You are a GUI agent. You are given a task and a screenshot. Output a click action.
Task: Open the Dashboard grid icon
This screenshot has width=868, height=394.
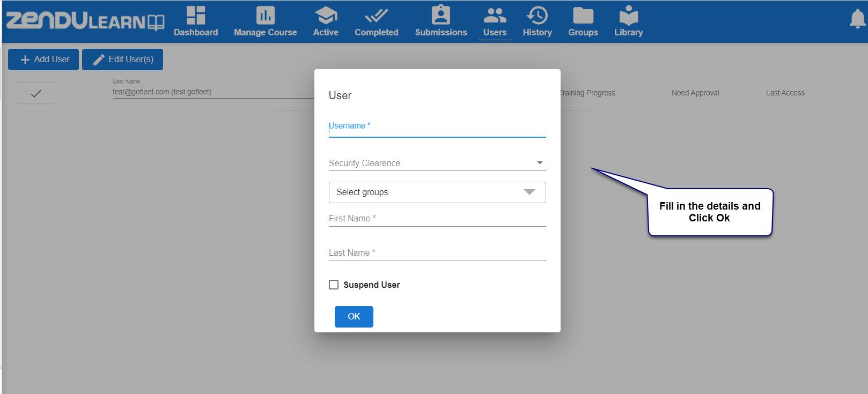click(x=196, y=16)
